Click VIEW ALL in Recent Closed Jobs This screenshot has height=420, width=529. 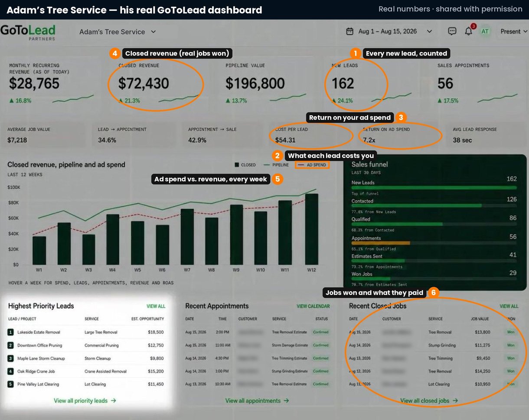click(509, 306)
